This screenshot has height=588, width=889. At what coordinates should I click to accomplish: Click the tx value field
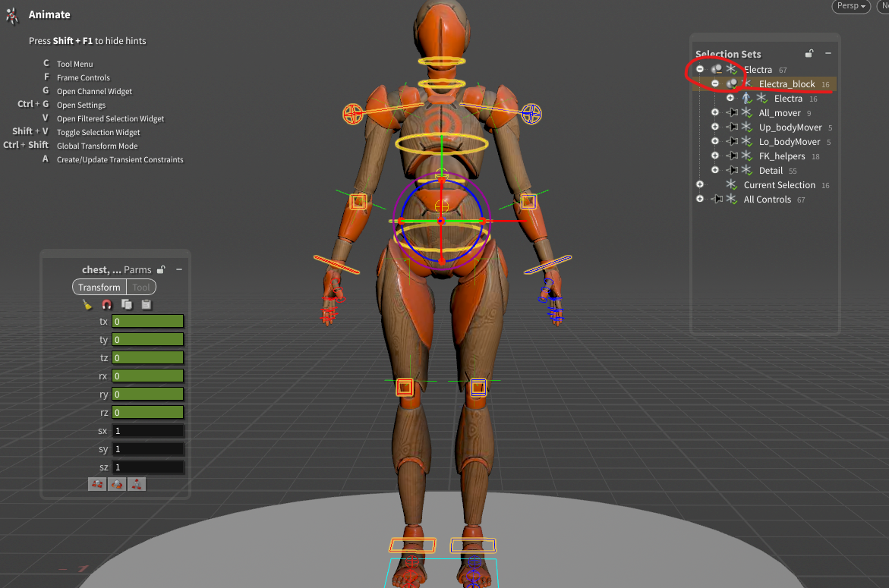(x=147, y=321)
